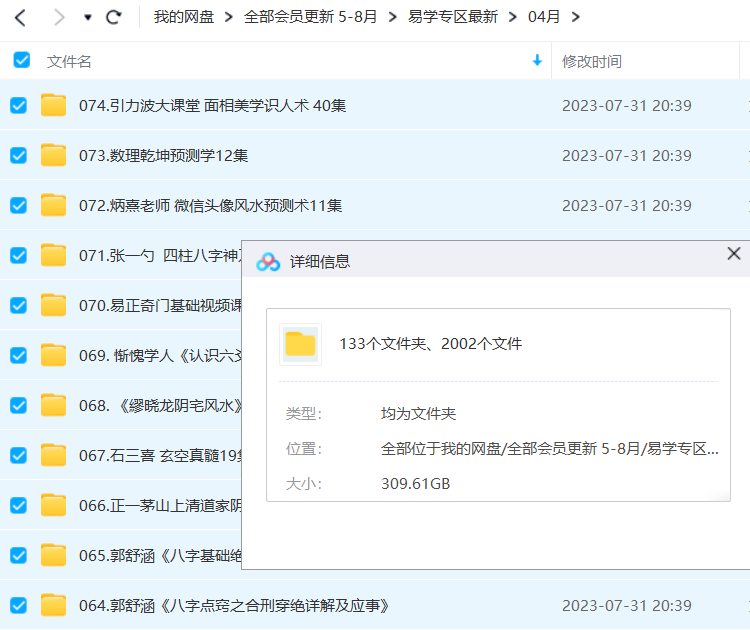Click the large folder icon in details dialog
The width and height of the screenshot is (750, 630).
coord(300,344)
